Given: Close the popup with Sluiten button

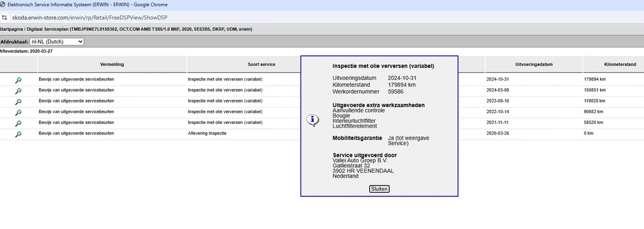Looking at the screenshot, I should (x=379, y=189).
